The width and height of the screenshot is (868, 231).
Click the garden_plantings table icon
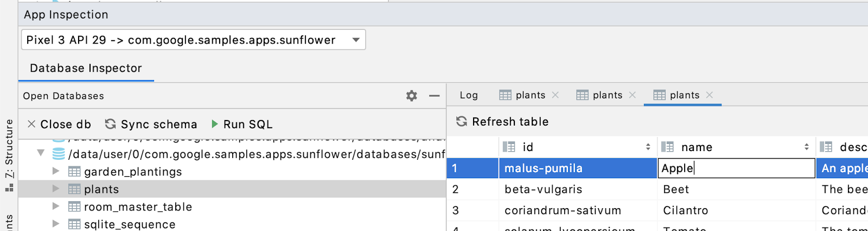pos(74,172)
